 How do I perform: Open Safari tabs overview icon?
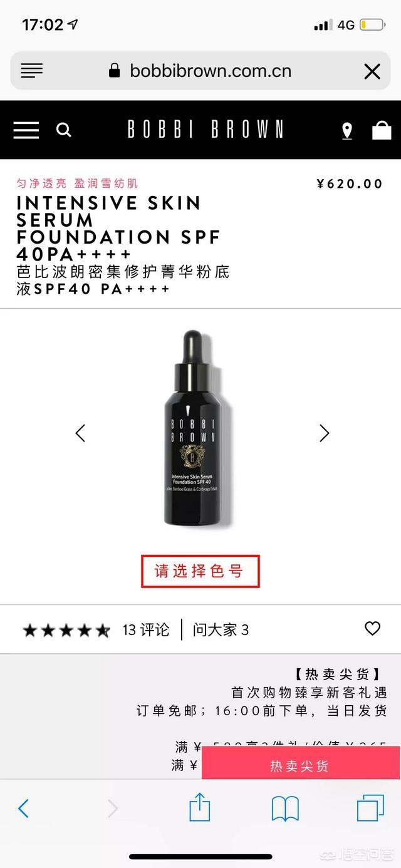(x=370, y=808)
